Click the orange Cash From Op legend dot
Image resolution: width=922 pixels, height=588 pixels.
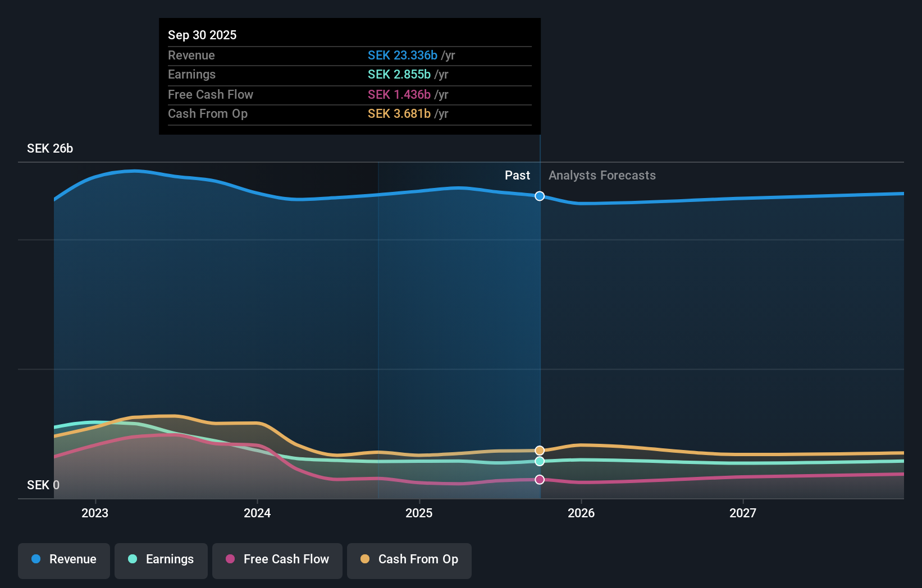click(x=364, y=559)
